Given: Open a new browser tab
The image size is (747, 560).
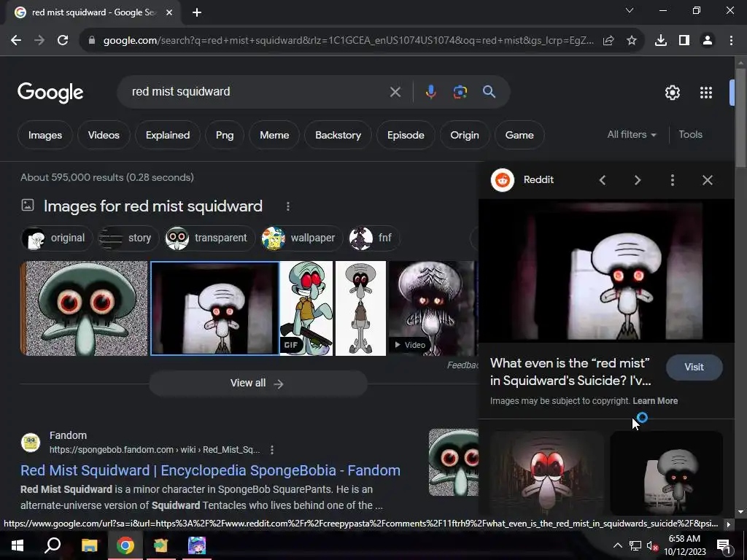Looking at the screenshot, I should [197, 12].
